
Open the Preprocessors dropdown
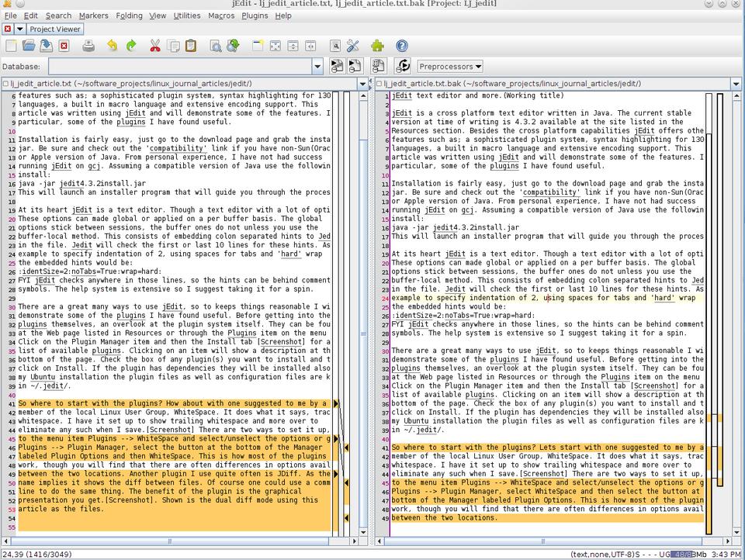[449, 67]
